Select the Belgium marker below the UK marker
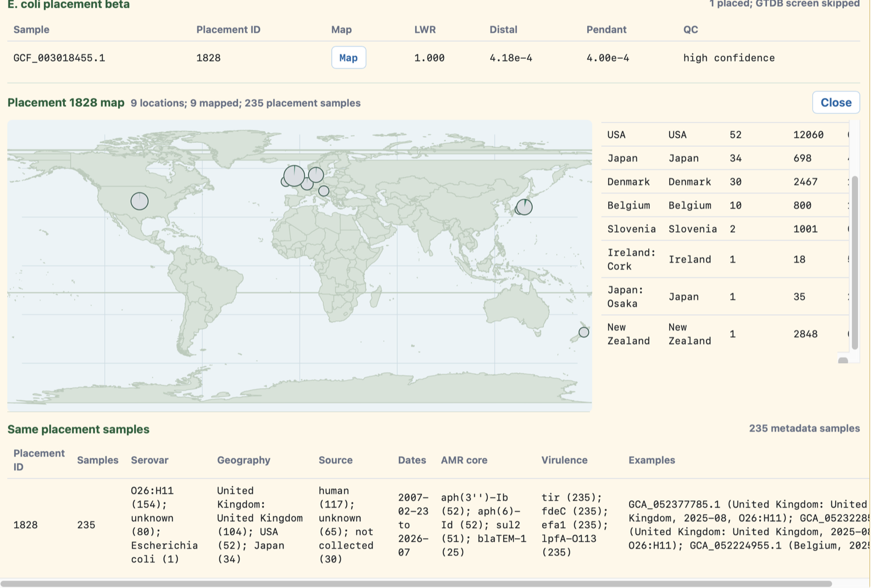This screenshot has width=879, height=588. coord(307,184)
